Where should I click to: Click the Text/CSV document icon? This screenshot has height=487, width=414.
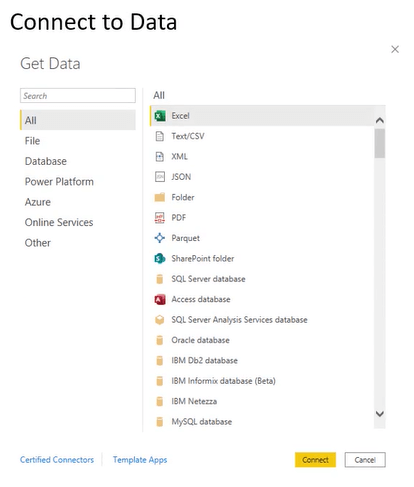[x=160, y=136]
